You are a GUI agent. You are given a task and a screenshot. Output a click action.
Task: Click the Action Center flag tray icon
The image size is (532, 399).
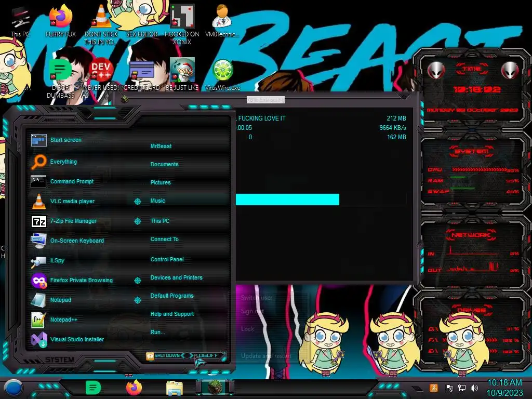[x=449, y=388]
